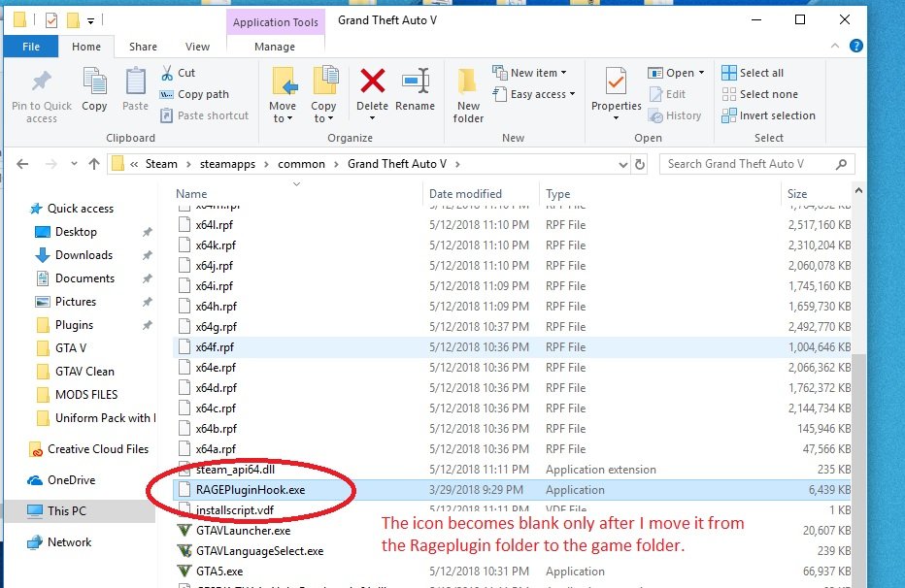
Task: Open the Manage tab
Action: [x=275, y=47]
